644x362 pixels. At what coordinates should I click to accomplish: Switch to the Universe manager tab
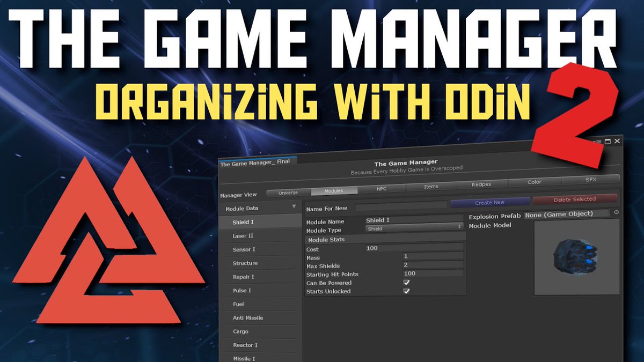tap(288, 193)
